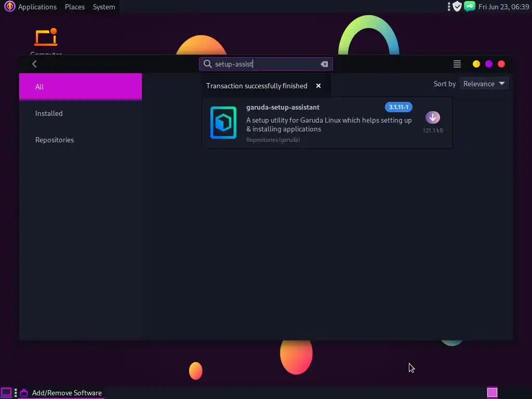Click the 3.1.11-1 version badge
This screenshot has height=399, width=532.
point(398,107)
